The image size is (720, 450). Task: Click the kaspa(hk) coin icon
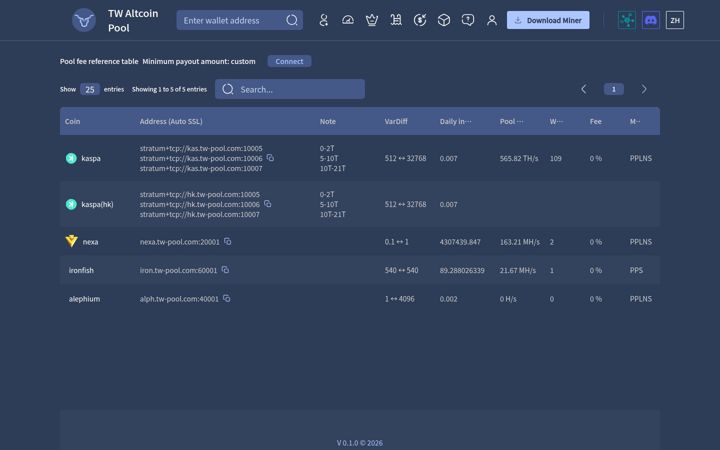tap(71, 204)
